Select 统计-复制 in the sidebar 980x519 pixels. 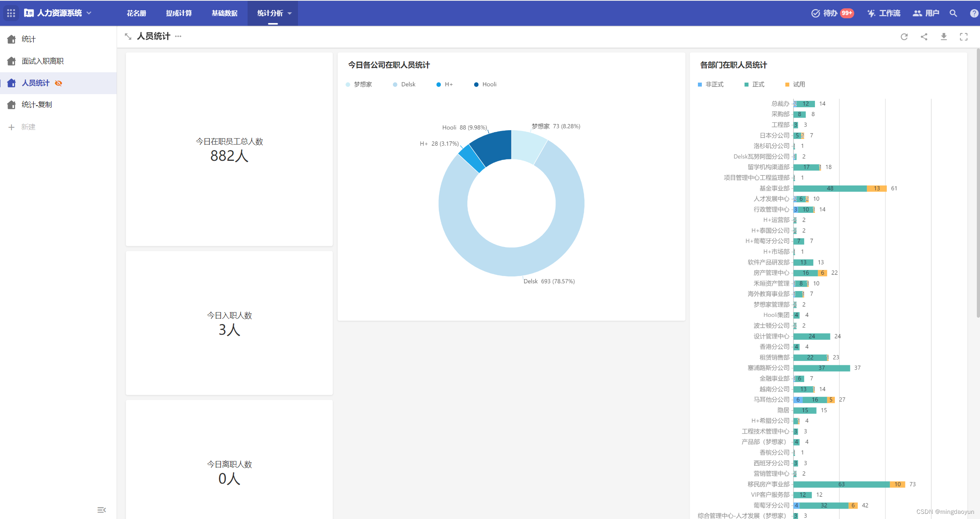click(58, 104)
